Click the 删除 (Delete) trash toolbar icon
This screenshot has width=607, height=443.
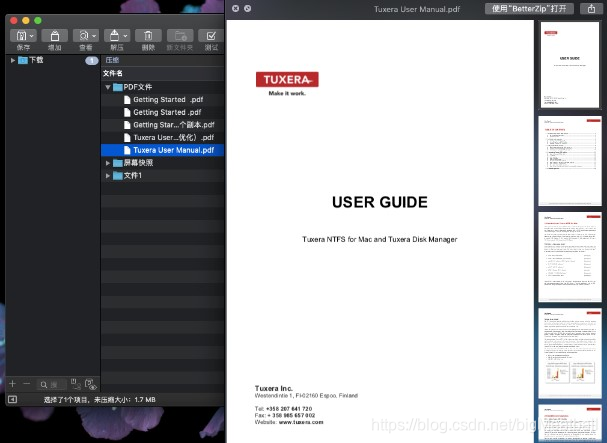(148, 36)
